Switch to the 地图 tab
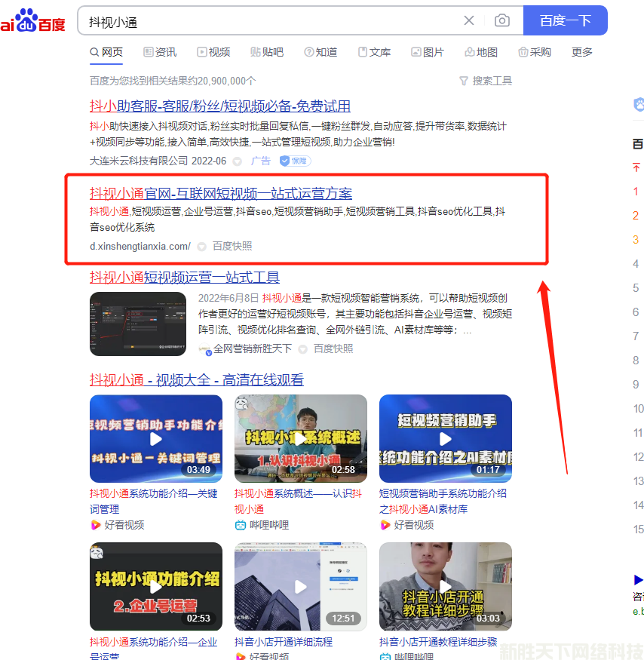644x660 pixels. coord(481,52)
